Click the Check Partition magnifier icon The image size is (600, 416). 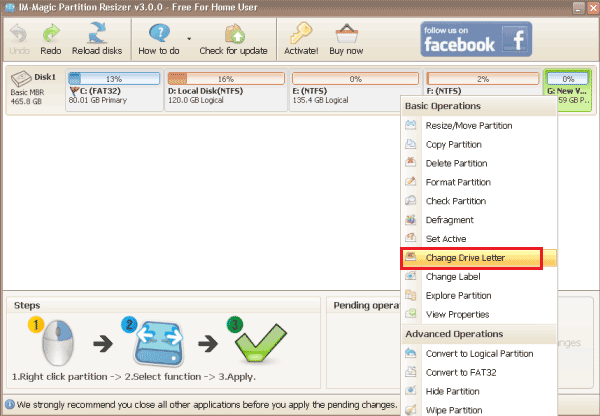pyautogui.click(x=411, y=200)
